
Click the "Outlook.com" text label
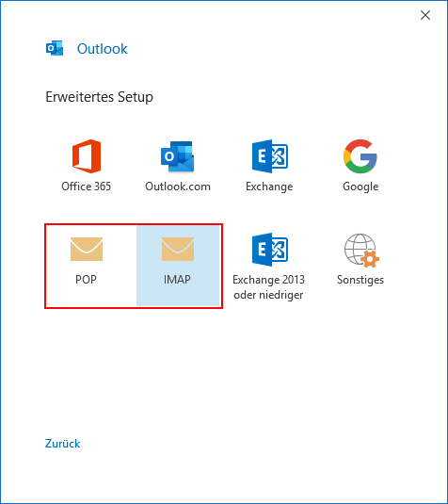click(178, 187)
